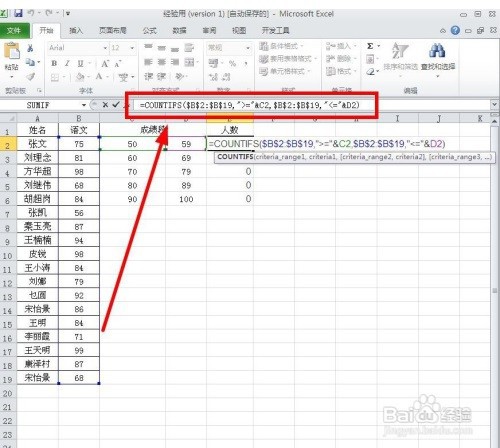Cancel the formula entry with the X icon
500x448 pixels.
click(105, 105)
